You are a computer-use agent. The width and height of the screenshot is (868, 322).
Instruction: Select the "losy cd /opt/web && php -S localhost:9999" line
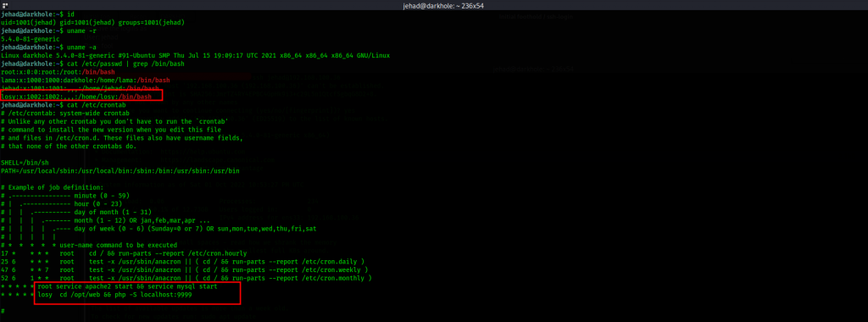click(x=97, y=294)
